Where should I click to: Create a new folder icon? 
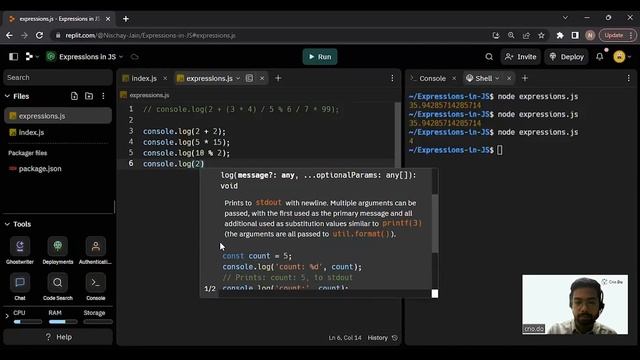click(89, 96)
